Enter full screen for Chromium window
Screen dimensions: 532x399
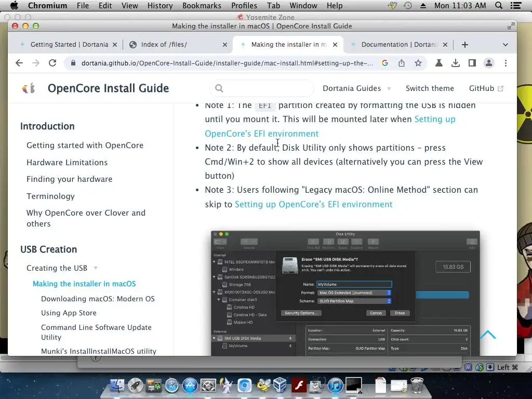[511, 26]
